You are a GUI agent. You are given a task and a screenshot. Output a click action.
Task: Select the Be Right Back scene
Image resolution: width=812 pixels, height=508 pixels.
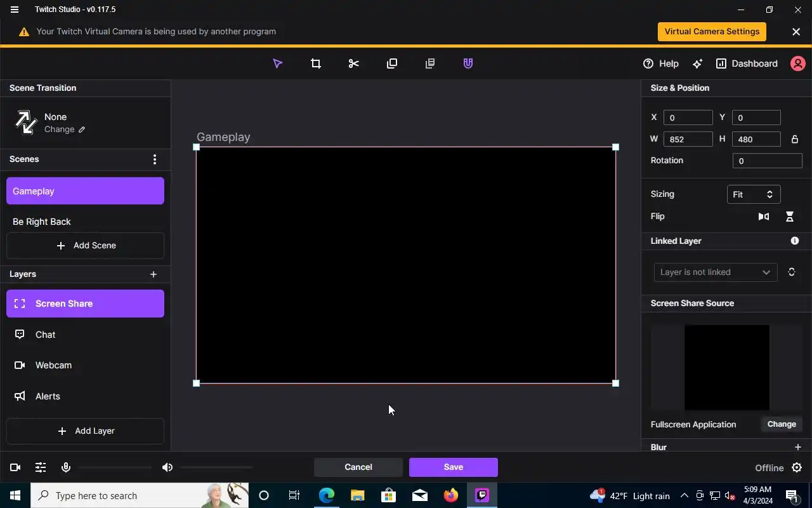point(85,222)
